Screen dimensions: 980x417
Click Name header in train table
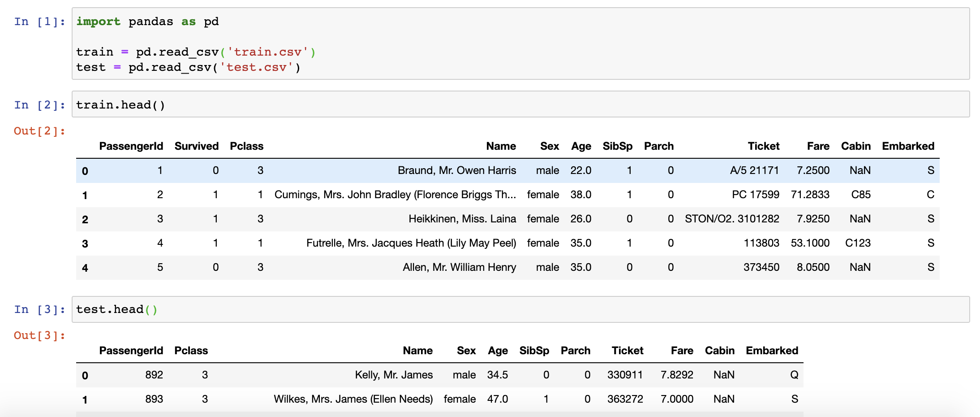pyautogui.click(x=501, y=146)
